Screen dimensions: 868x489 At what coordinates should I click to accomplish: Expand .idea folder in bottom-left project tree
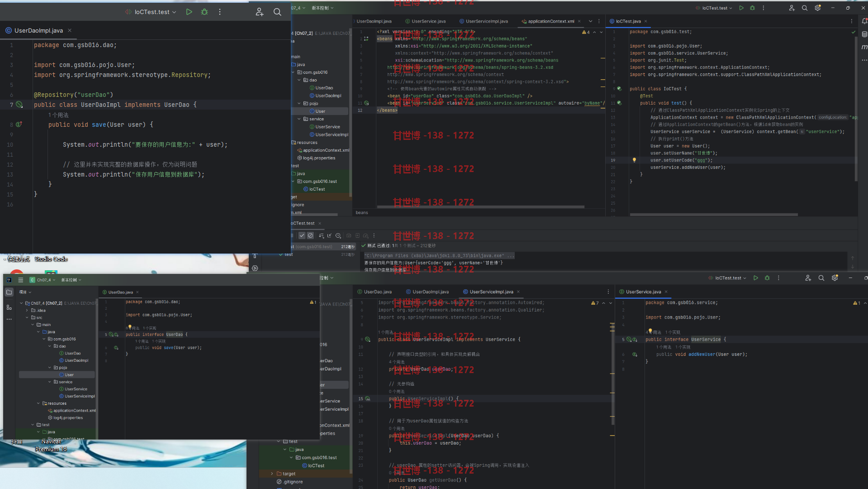(27, 310)
